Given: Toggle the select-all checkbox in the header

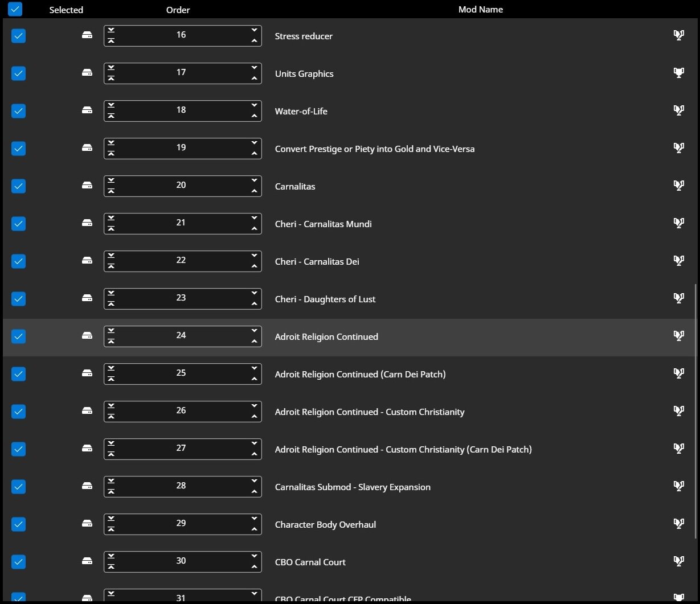Looking at the screenshot, I should point(14,9).
